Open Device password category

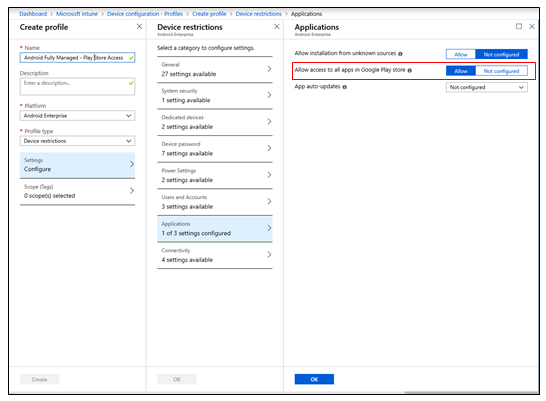[x=215, y=149]
